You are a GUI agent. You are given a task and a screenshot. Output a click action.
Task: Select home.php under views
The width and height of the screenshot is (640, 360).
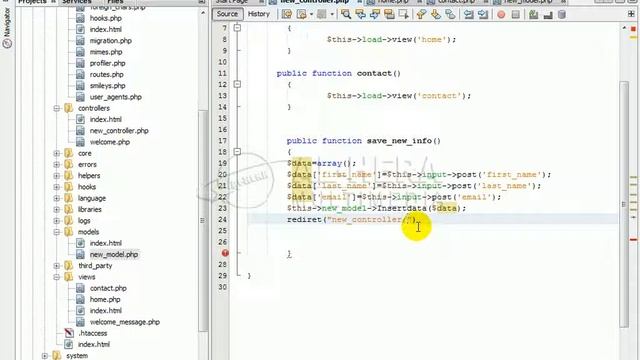105,299
